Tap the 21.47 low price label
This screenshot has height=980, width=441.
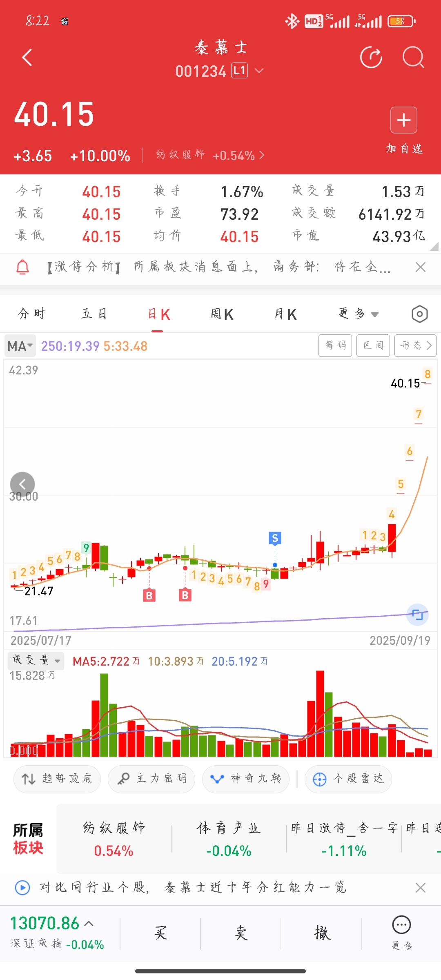pyautogui.click(x=39, y=591)
